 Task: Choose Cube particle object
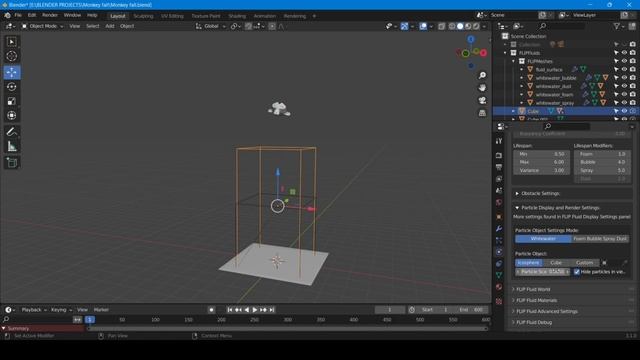pyautogui.click(x=556, y=263)
